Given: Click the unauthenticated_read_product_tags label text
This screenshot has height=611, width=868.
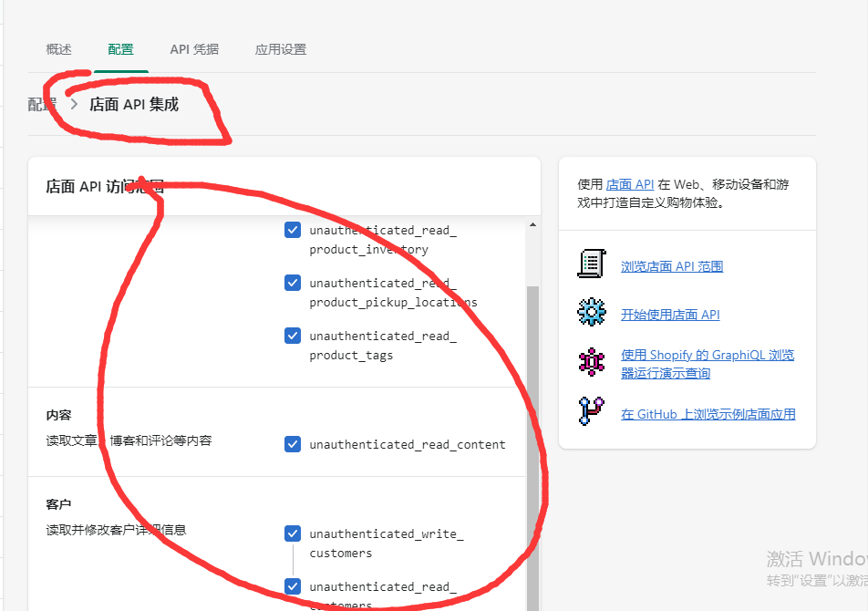Looking at the screenshot, I should click(x=383, y=346).
